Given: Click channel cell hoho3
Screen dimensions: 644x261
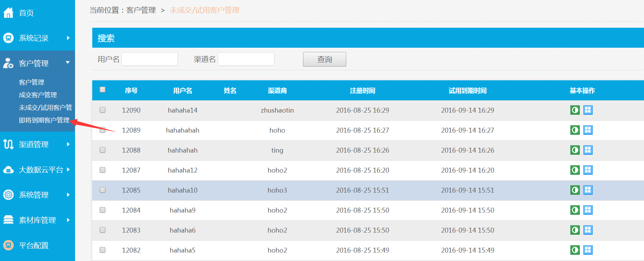Looking at the screenshot, I should [x=277, y=190].
